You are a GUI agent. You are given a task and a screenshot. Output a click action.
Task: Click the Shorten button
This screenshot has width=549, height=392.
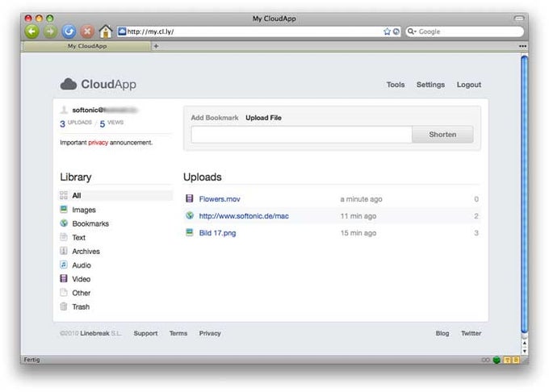(442, 135)
